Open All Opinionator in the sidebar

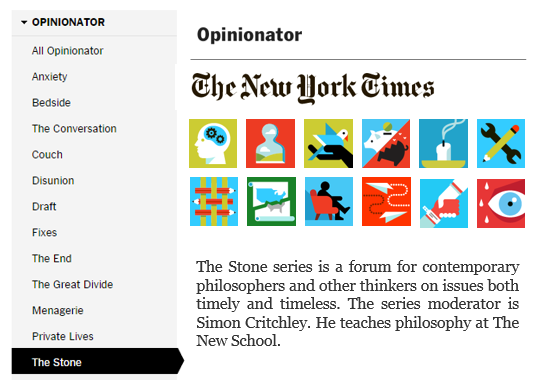(x=67, y=51)
